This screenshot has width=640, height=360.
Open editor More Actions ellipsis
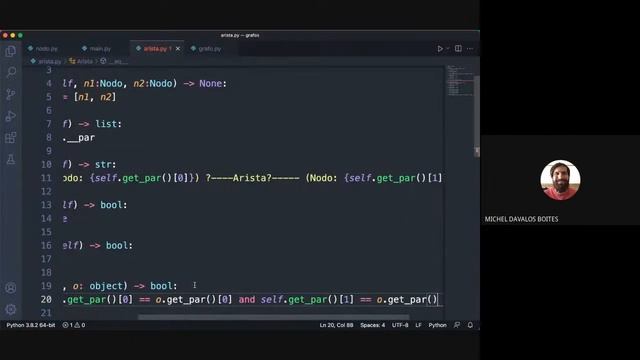pos(470,49)
